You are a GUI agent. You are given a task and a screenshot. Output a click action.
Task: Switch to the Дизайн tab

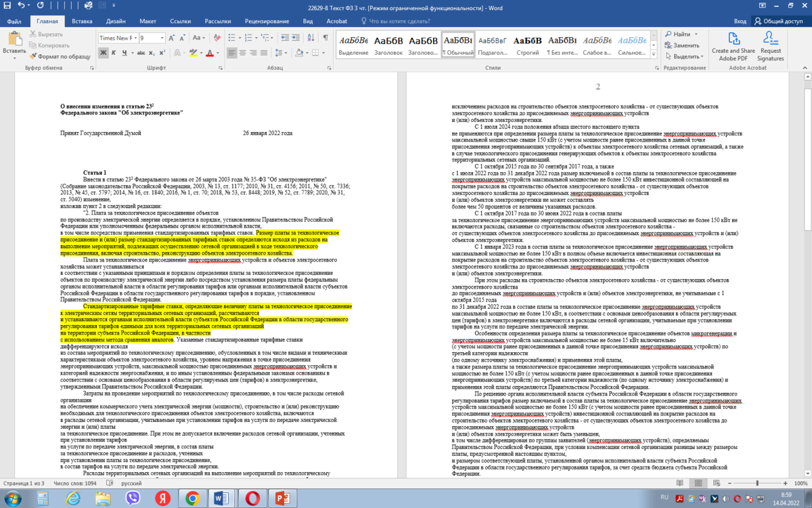point(116,21)
